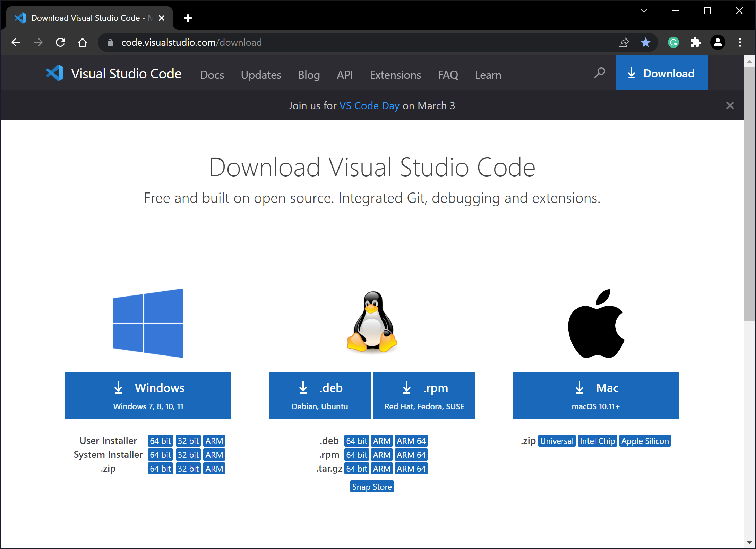Open the Grammarly extension
The image size is (756, 549).
coord(673,42)
